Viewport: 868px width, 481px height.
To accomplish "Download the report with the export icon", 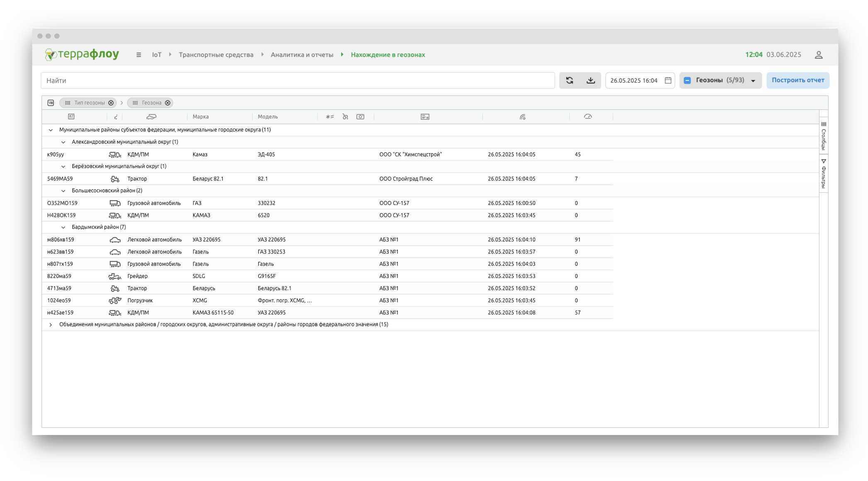I will tap(591, 80).
